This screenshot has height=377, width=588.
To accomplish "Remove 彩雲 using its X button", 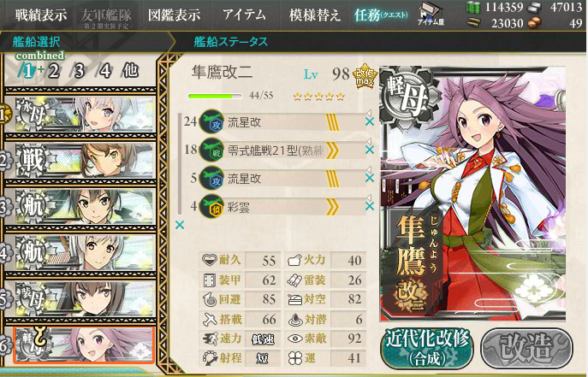I will click(x=370, y=206).
